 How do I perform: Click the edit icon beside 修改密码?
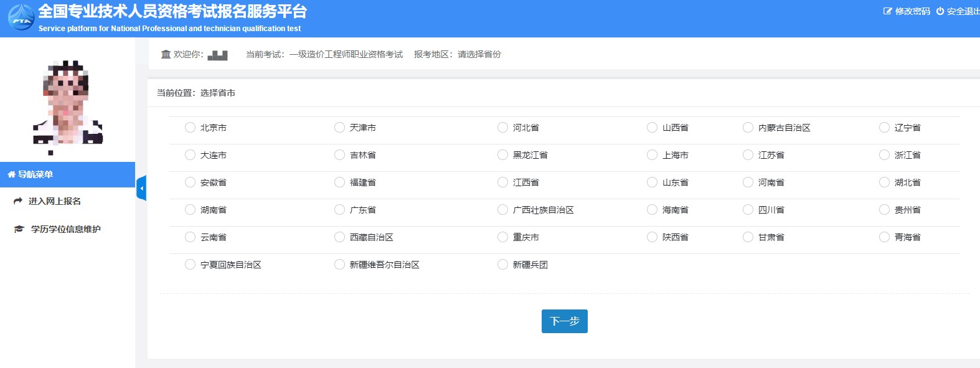887,11
